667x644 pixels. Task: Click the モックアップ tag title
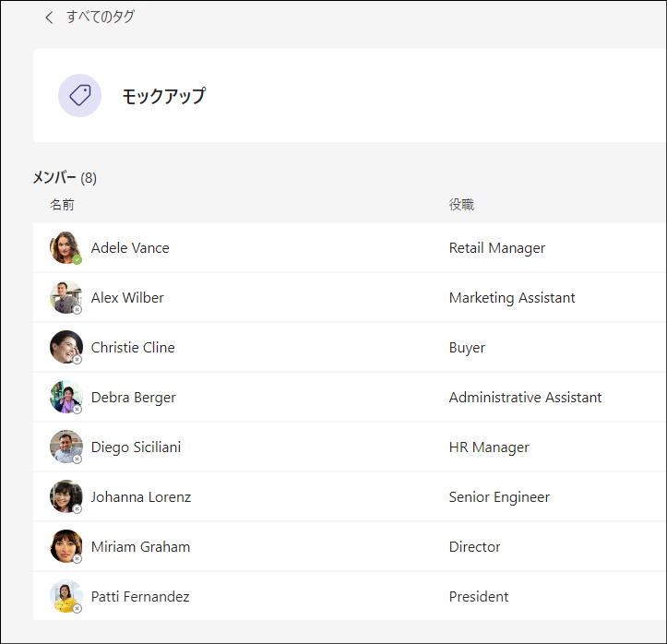164,96
